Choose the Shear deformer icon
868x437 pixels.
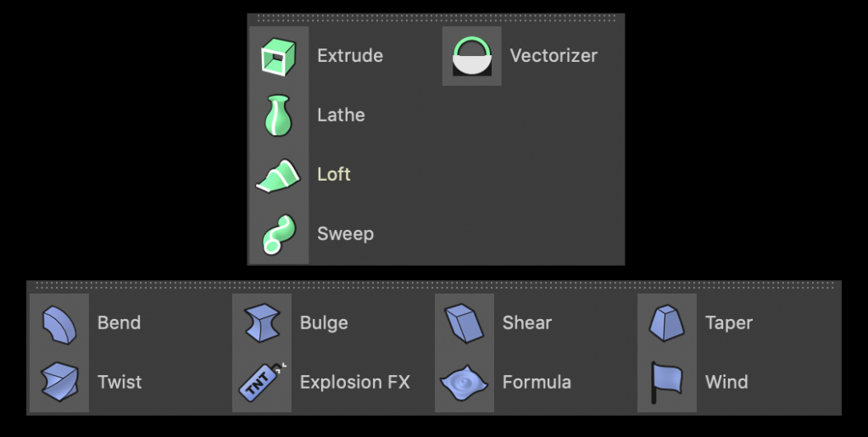pos(464,323)
